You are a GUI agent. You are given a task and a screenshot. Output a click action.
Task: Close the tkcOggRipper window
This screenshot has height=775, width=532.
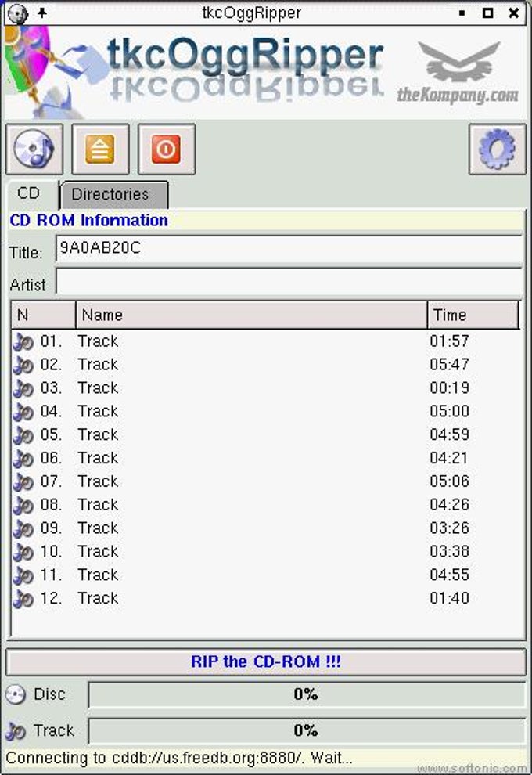tap(514, 13)
